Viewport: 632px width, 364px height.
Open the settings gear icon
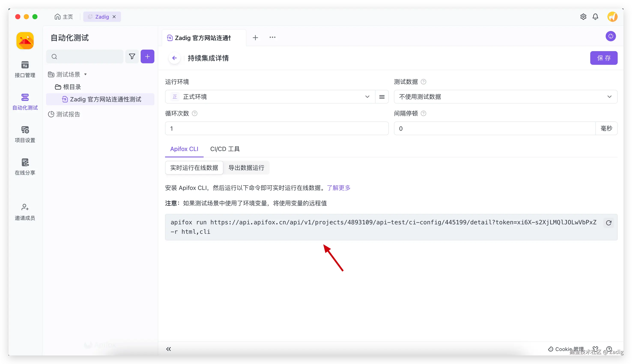point(583,17)
